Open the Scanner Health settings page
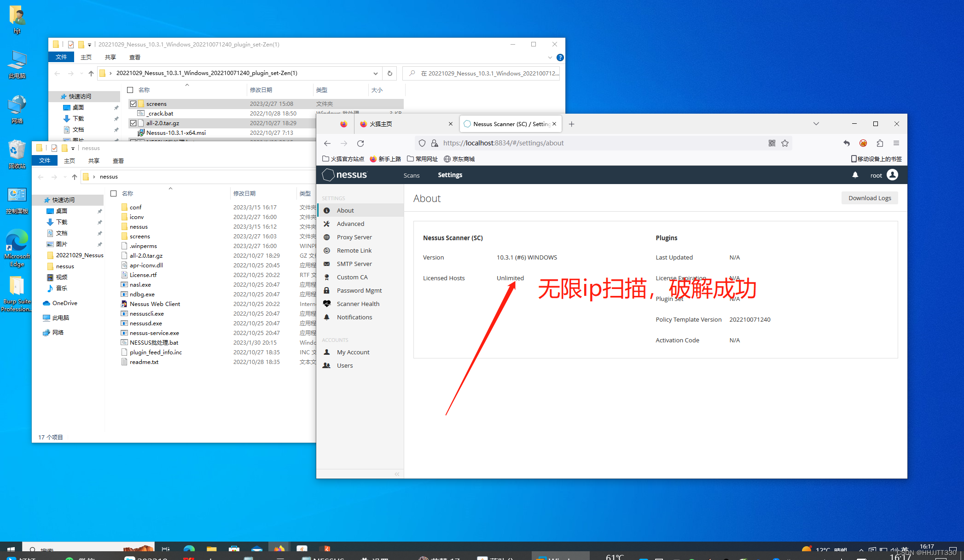 (x=358, y=304)
